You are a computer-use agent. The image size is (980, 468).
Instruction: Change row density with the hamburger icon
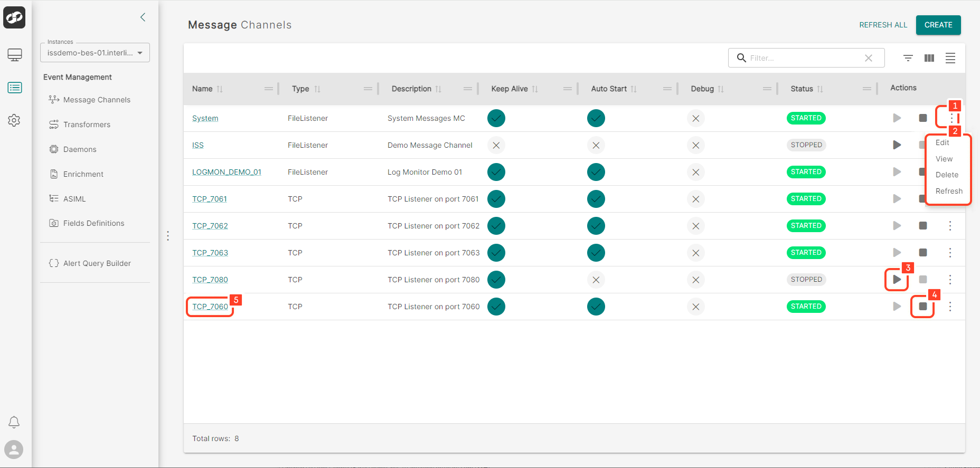coord(950,58)
